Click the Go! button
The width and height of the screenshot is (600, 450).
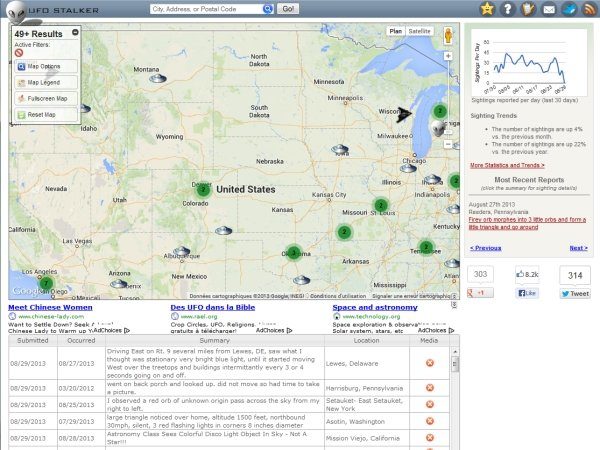[288, 9]
